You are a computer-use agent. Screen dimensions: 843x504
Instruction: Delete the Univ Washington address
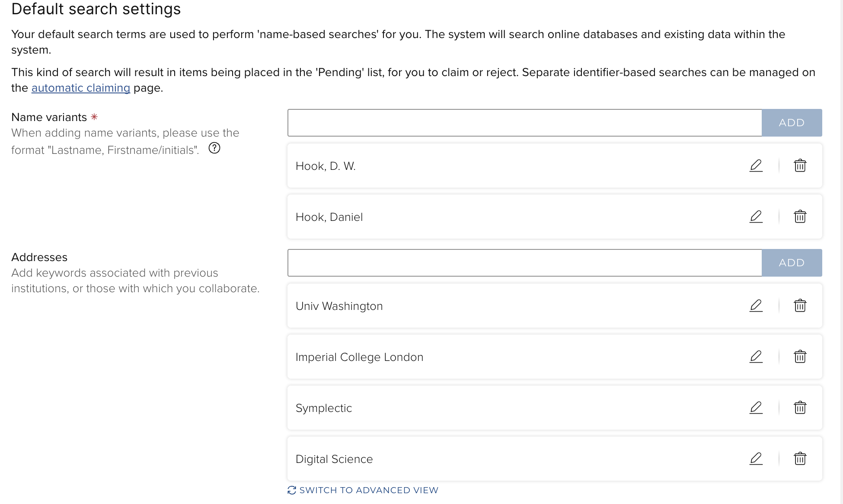[800, 306]
